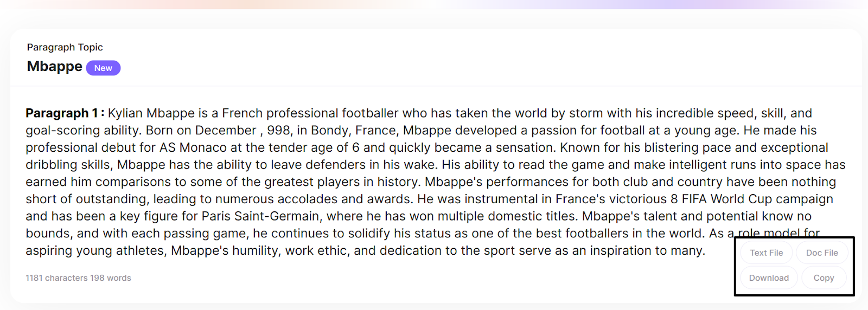
Task: Choose the Doc File format option
Action: click(822, 253)
